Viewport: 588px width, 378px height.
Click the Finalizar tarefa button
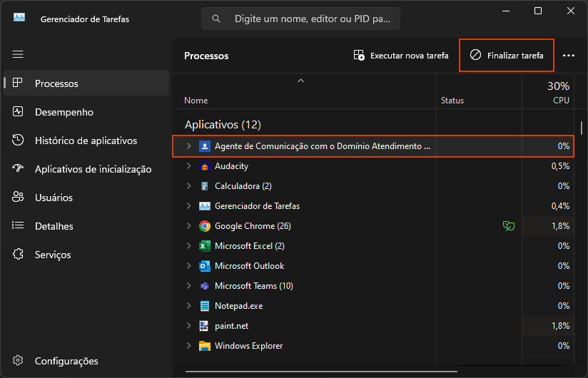(507, 56)
